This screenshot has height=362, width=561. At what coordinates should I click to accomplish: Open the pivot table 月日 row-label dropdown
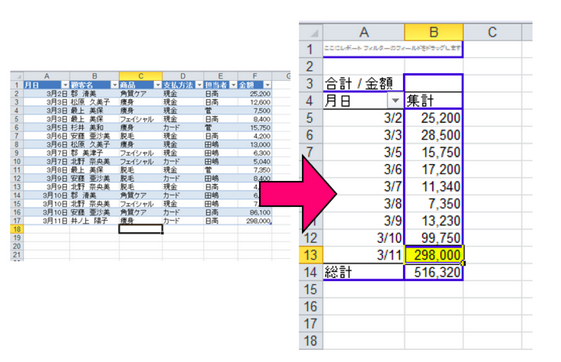pos(395,101)
